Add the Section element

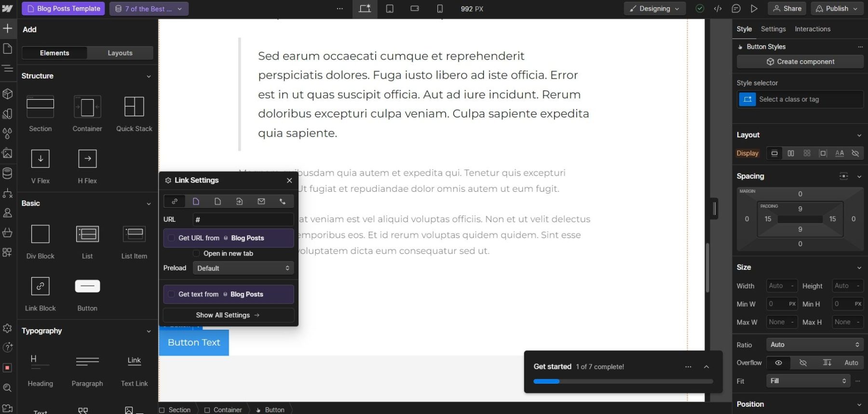41,113
